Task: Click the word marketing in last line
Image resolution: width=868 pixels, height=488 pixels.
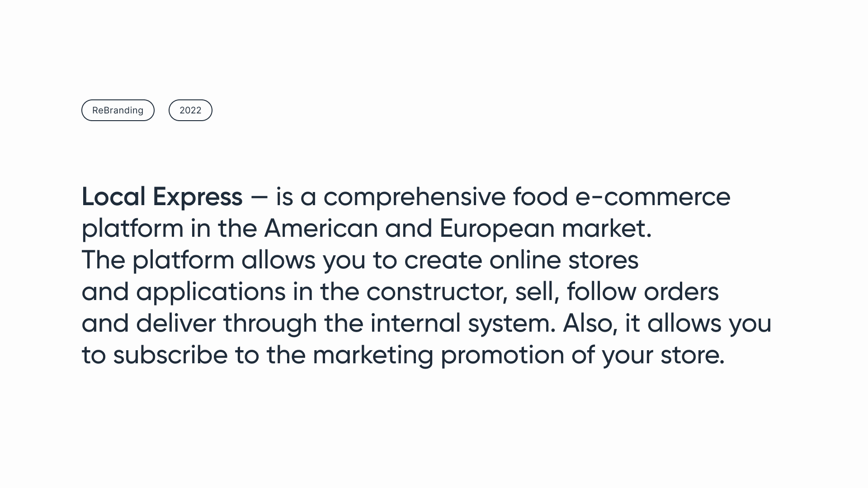Action: (x=373, y=356)
